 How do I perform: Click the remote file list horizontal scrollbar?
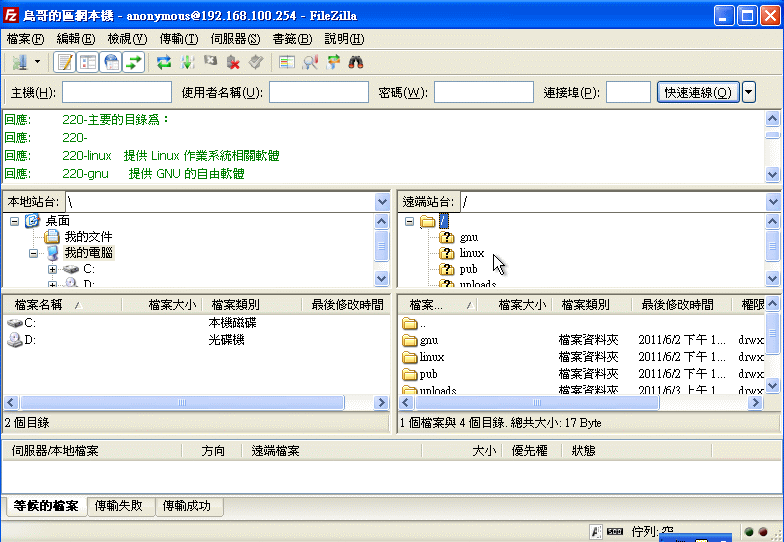click(x=580, y=402)
